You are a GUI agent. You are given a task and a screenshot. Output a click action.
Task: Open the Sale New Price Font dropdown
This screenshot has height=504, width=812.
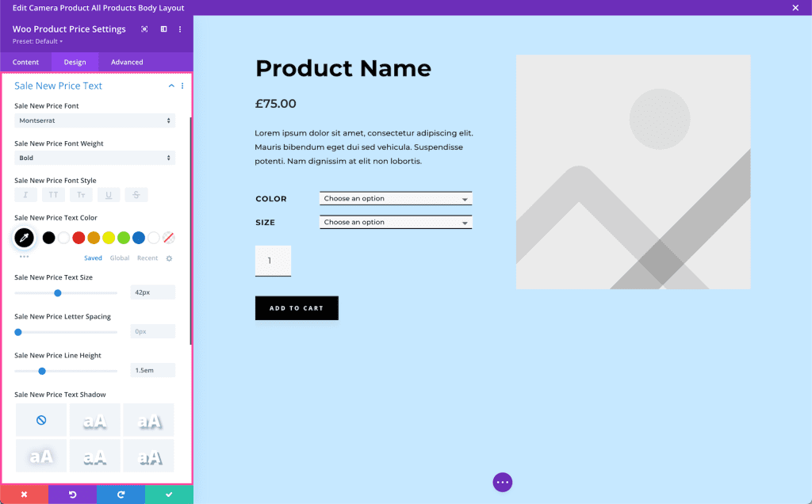pyautogui.click(x=94, y=120)
